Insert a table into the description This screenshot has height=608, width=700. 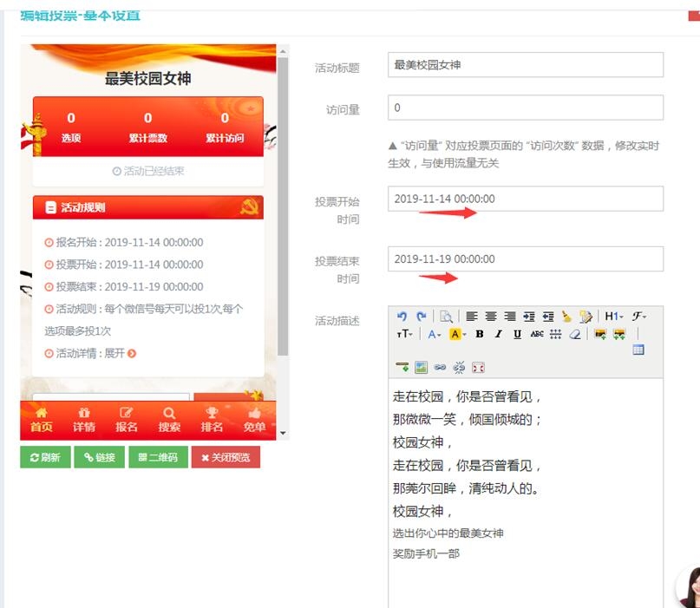tap(638, 350)
